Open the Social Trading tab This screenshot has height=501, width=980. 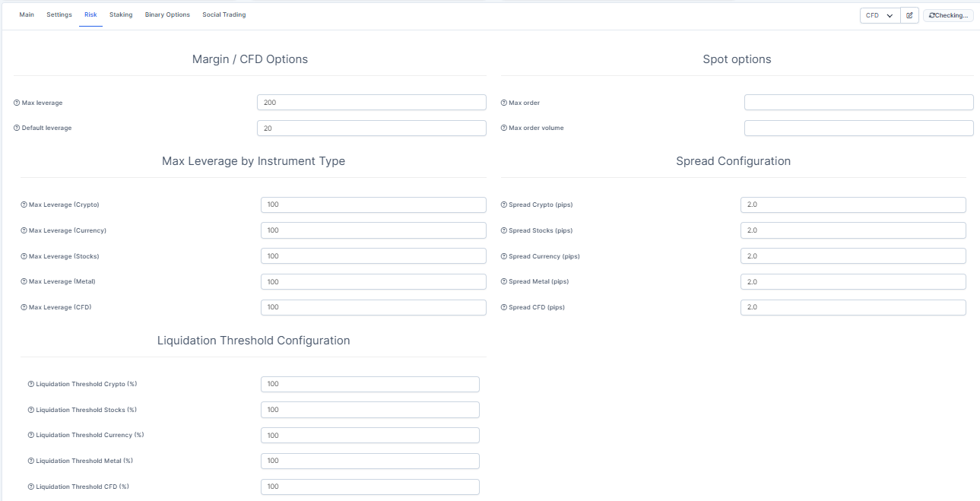pos(224,15)
